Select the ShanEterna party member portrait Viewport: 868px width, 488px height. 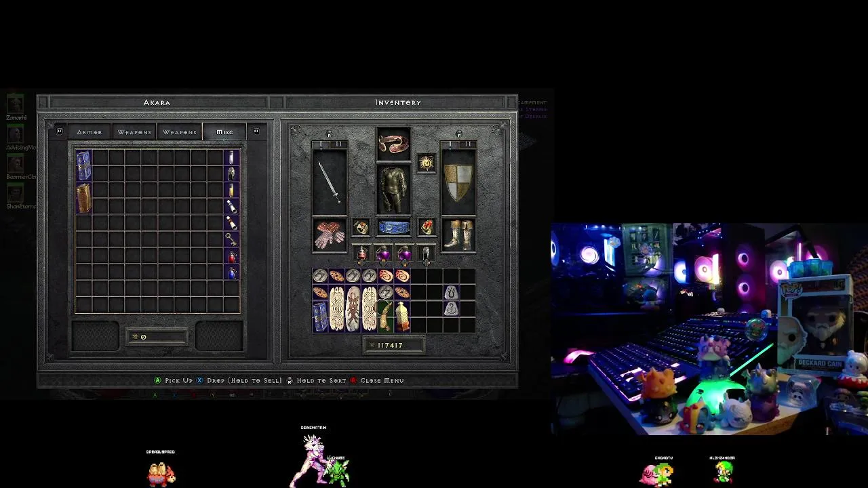coord(15,193)
